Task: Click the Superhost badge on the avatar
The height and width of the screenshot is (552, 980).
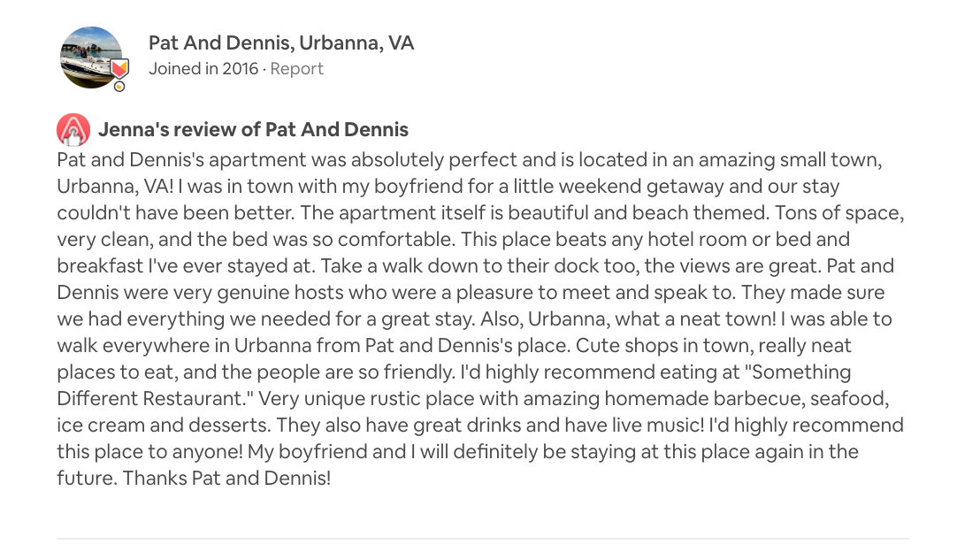Action: tap(120, 67)
